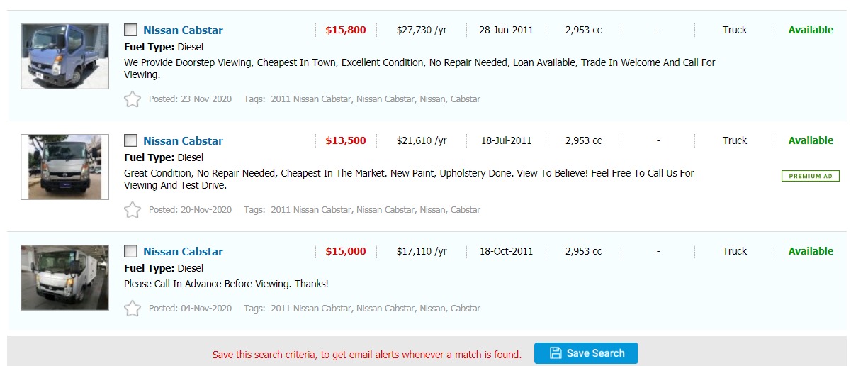Click Available status on the $15,000 listing

[x=811, y=251]
